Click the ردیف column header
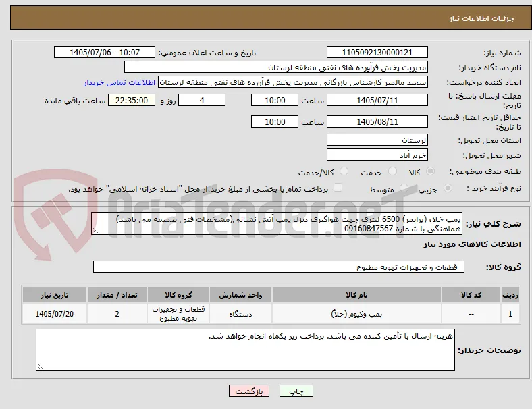Screen dimensions: 532x409 click(510, 295)
